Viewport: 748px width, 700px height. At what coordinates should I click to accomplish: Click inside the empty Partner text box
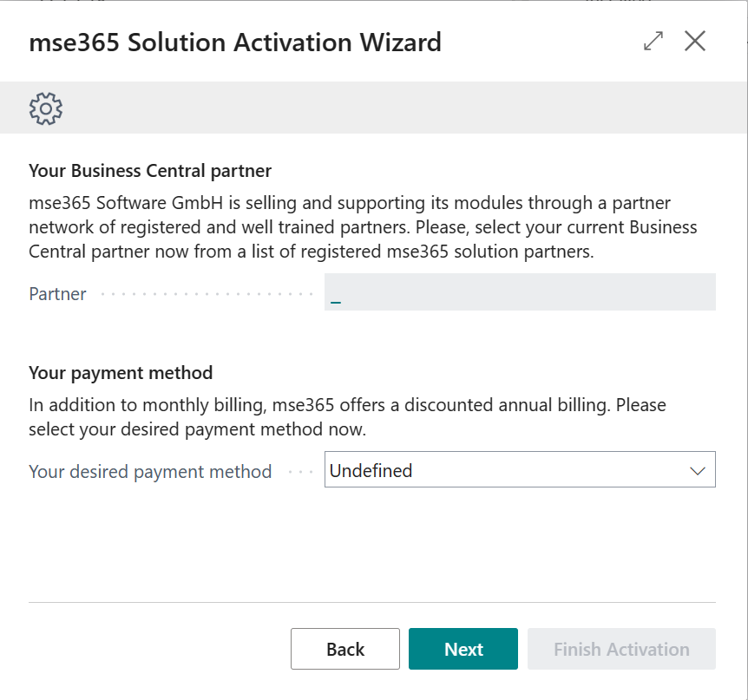[x=521, y=291]
